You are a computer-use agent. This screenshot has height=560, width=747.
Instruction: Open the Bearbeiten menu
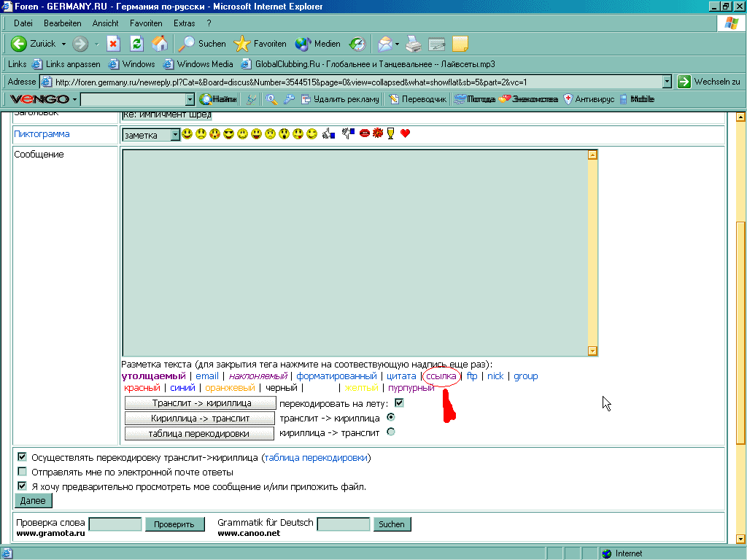point(63,23)
